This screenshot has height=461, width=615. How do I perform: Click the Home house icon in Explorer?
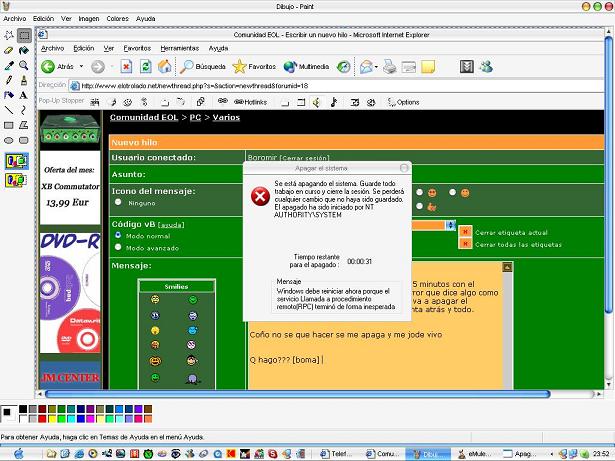click(x=165, y=67)
